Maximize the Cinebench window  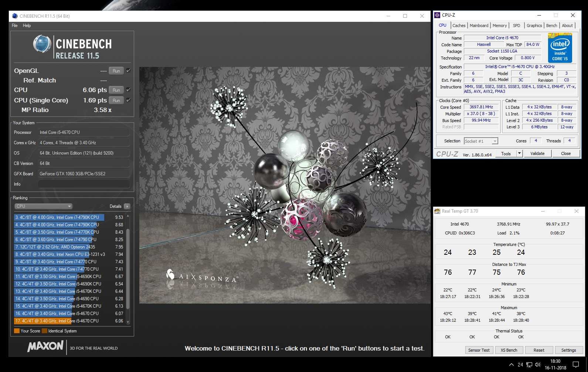click(405, 16)
